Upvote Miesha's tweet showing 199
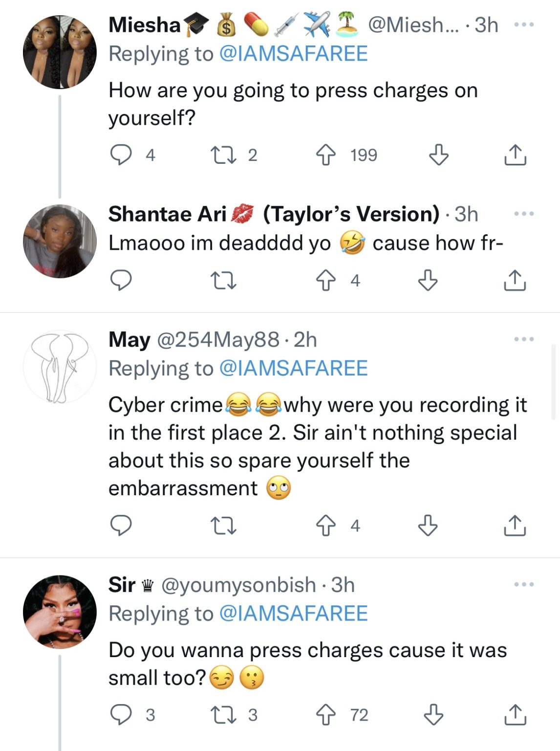The image size is (560, 751). click(326, 155)
